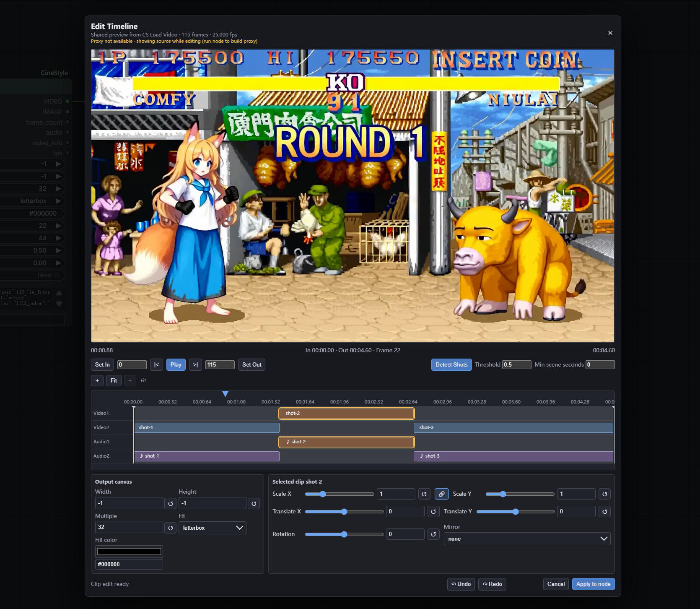This screenshot has height=609, width=700.
Task: Toggle the scale link lock
Action: click(441, 494)
